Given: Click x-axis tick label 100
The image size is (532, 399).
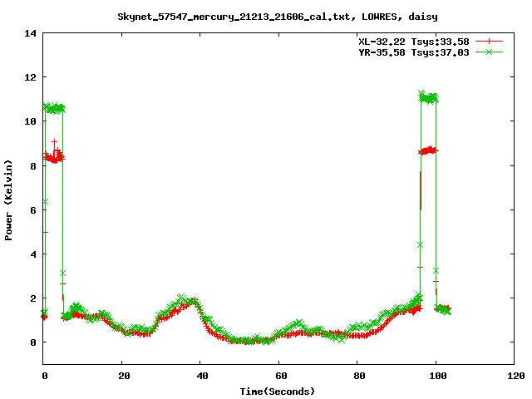Looking at the screenshot, I should coord(438,376).
